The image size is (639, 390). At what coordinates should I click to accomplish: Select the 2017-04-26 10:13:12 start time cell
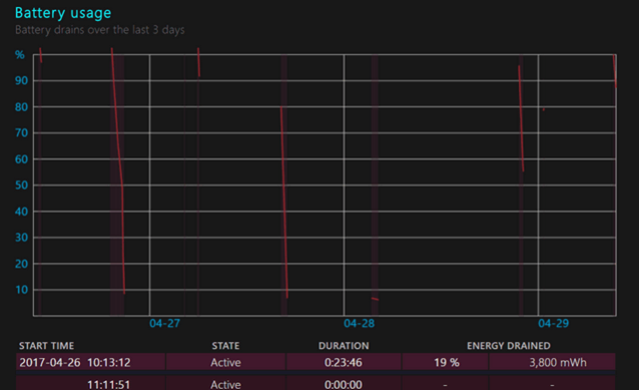(x=90, y=362)
